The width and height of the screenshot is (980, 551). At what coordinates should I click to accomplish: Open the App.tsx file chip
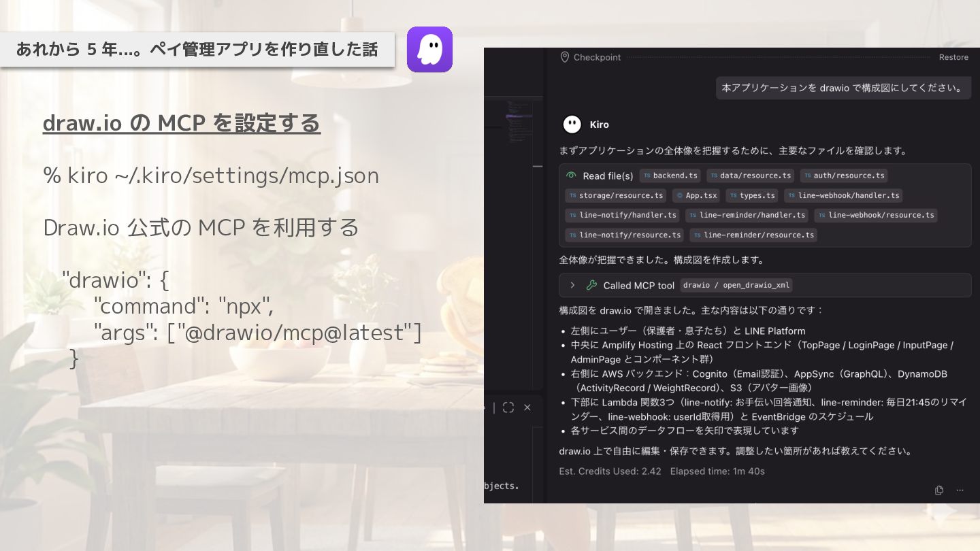(x=696, y=195)
